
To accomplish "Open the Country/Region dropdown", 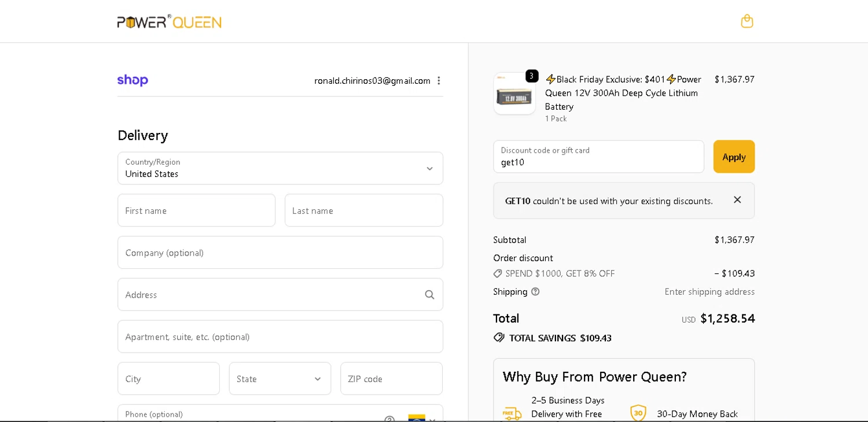I will [x=280, y=168].
